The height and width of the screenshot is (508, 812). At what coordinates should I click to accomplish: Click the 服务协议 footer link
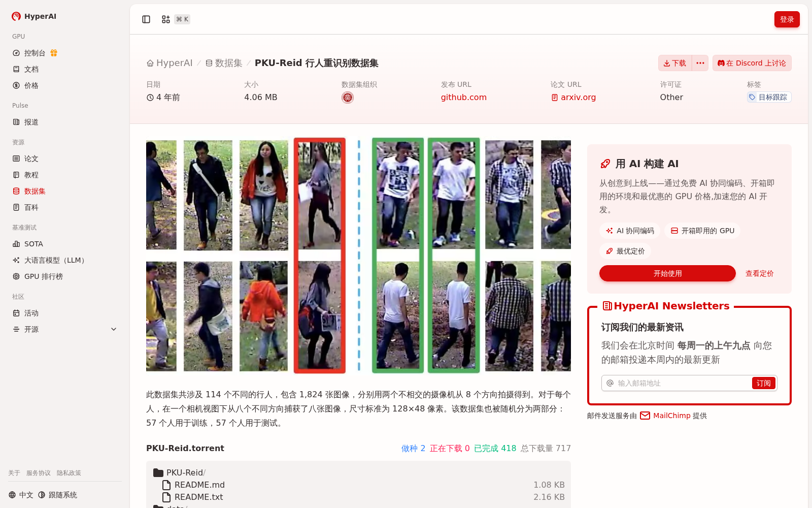click(39, 473)
